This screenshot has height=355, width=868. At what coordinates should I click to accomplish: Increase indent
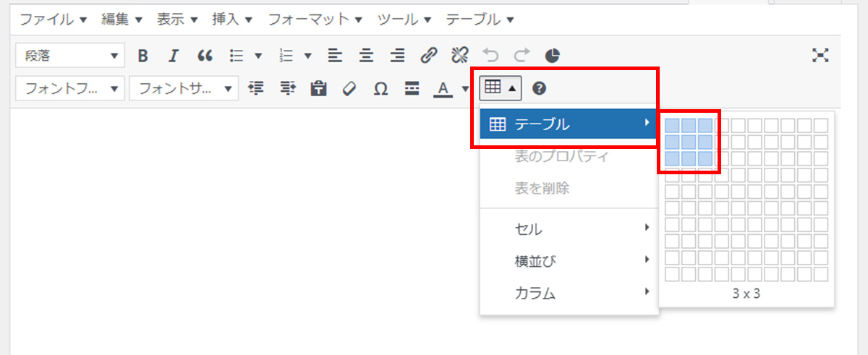[x=287, y=88]
